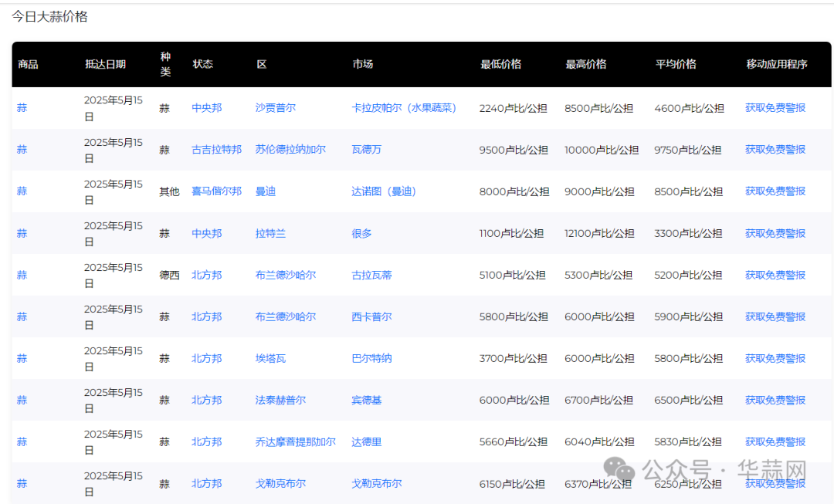This screenshot has height=504, width=834.
Task: Select the 2240卢比/公担 minimum price
Action: (514, 109)
